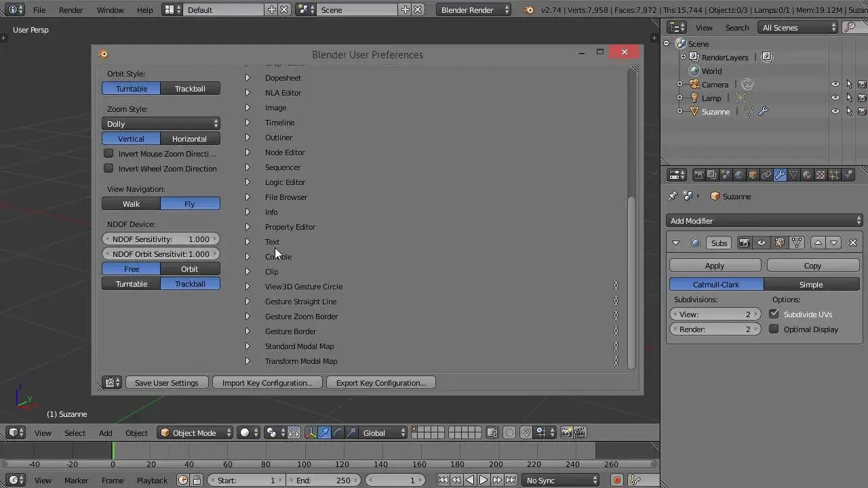Move Subsurf modifier up in stack
This screenshot has width=868, height=488.
pos(818,243)
